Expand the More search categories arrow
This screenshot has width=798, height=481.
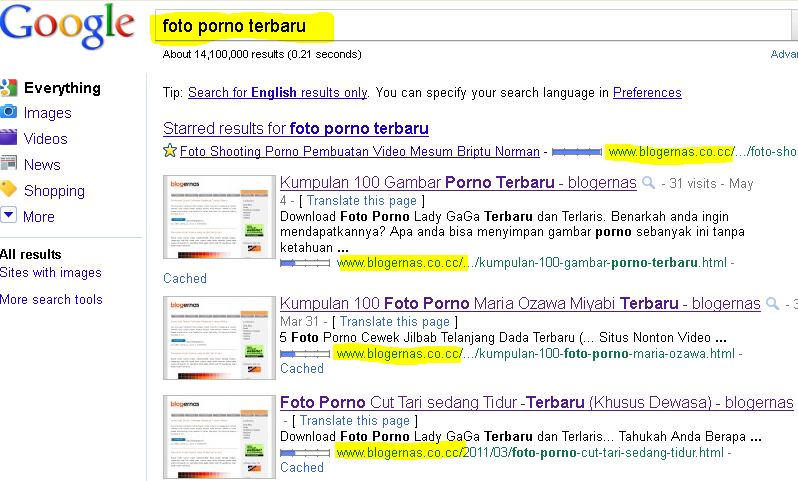(x=9, y=215)
